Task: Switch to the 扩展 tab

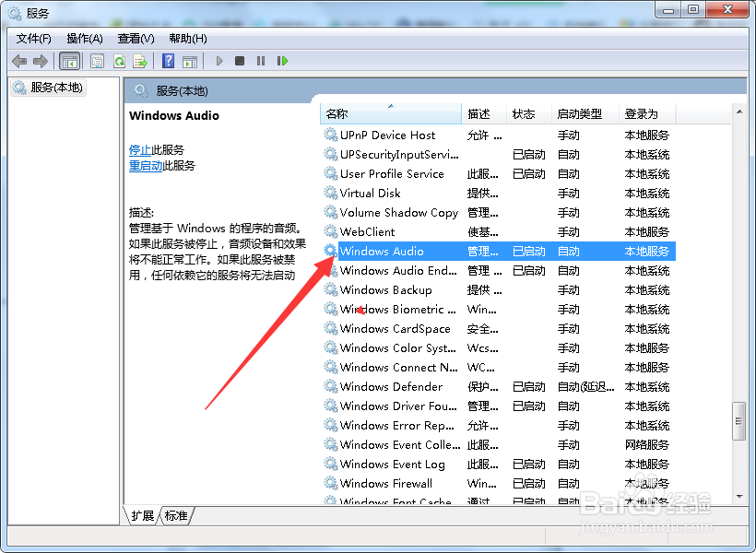Action: pyautogui.click(x=143, y=515)
